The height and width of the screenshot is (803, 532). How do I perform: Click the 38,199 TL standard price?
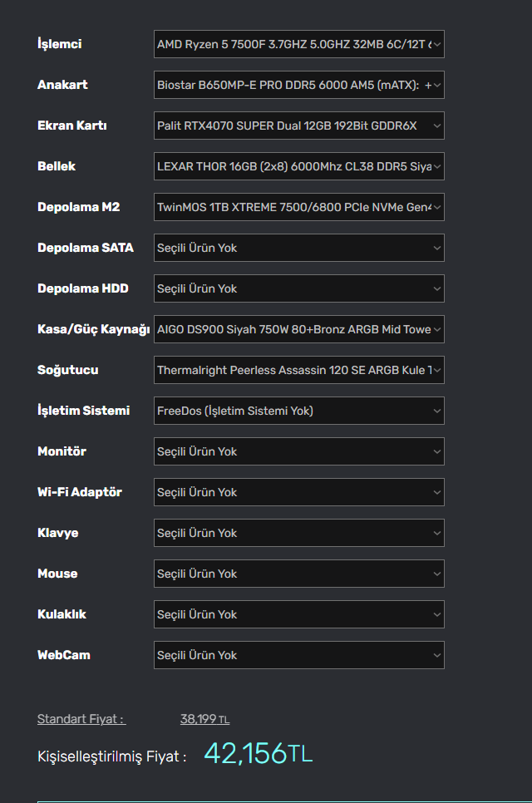click(x=204, y=719)
